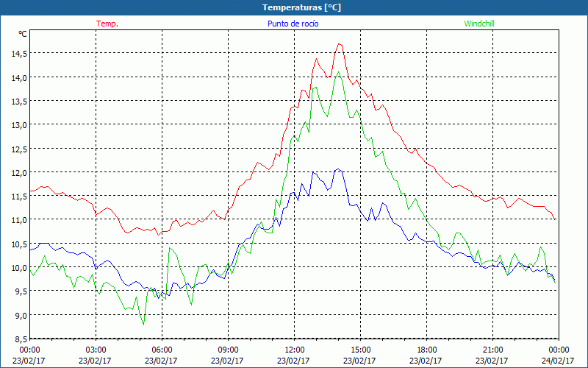Image resolution: width=588 pixels, height=368 pixels.
Task: Click the '14,0' y-axis value
Action: tap(19, 78)
